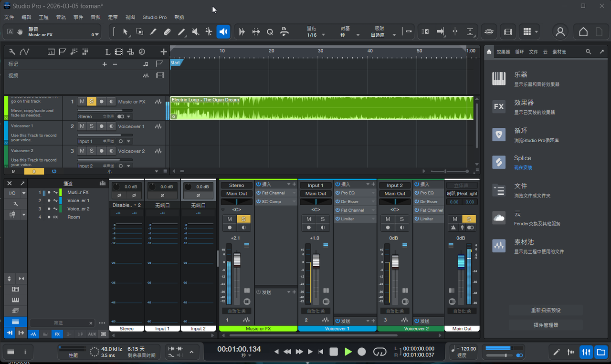611x364 pixels.
Task: Disable solo on Music or FX track
Action: [92, 102]
